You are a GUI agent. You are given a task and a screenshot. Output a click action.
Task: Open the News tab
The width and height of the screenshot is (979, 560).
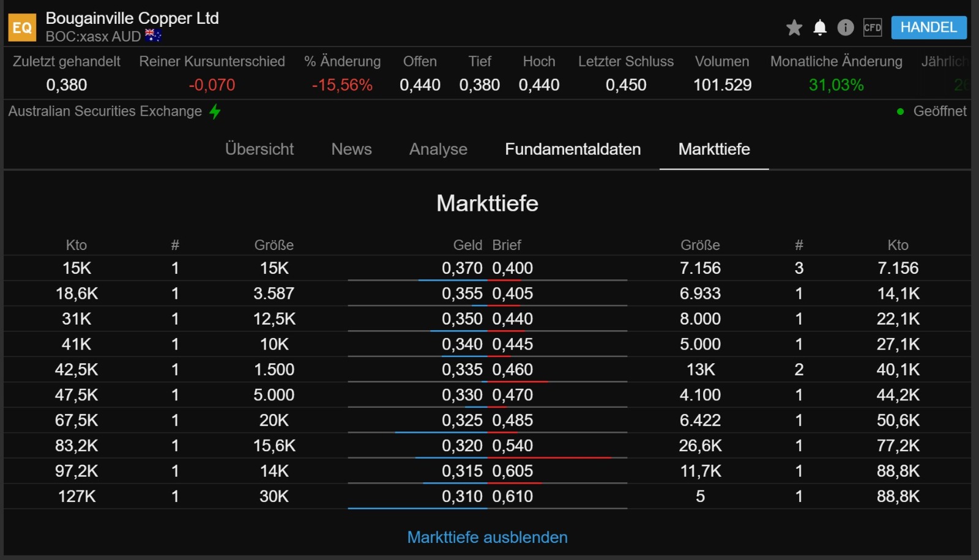click(352, 149)
